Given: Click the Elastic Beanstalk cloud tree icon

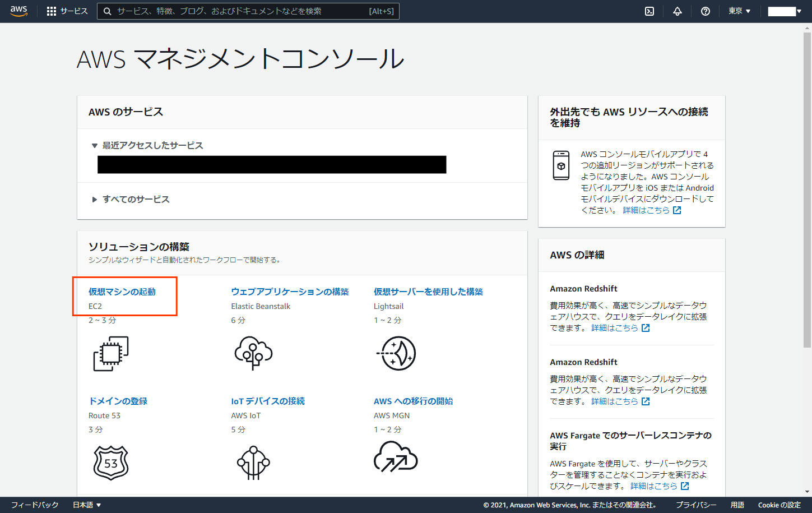Looking at the screenshot, I should 253,353.
